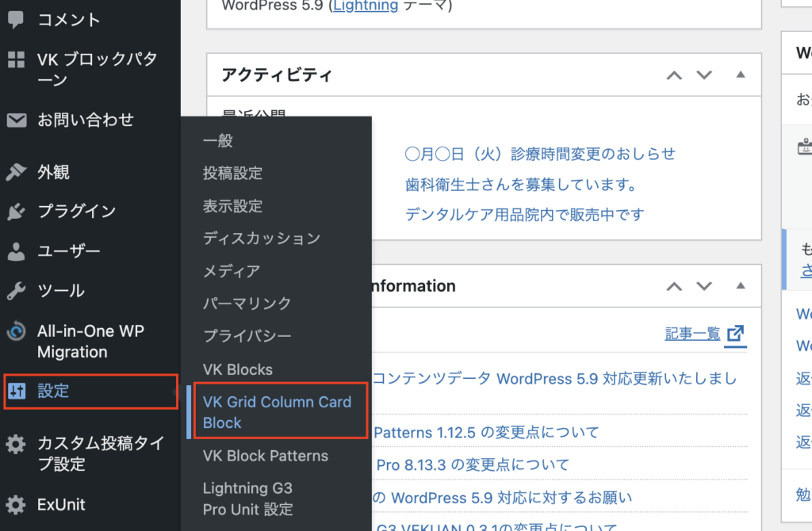Click the お問い合わせ envelope icon

click(x=17, y=120)
